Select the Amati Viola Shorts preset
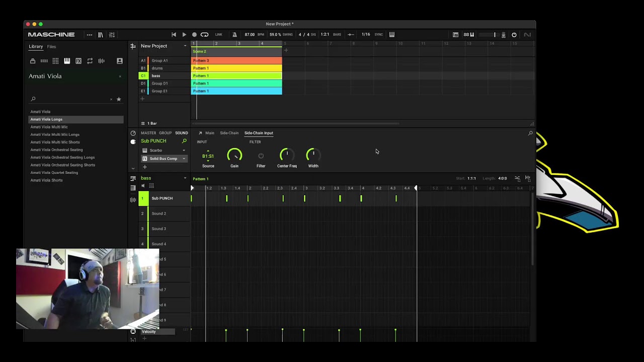The image size is (644, 362). pyautogui.click(x=76, y=180)
